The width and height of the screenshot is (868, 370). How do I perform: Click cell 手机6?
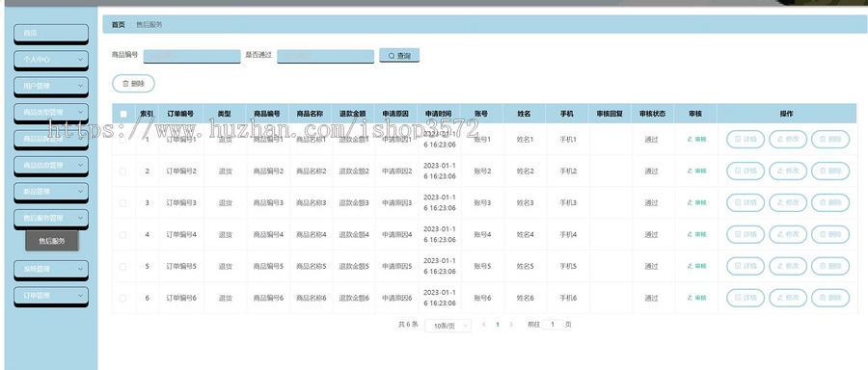tap(568, 298)
